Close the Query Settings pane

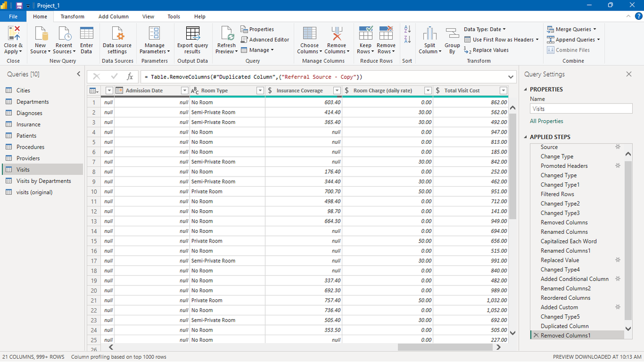pyautogui.click(x=629, y=74)
